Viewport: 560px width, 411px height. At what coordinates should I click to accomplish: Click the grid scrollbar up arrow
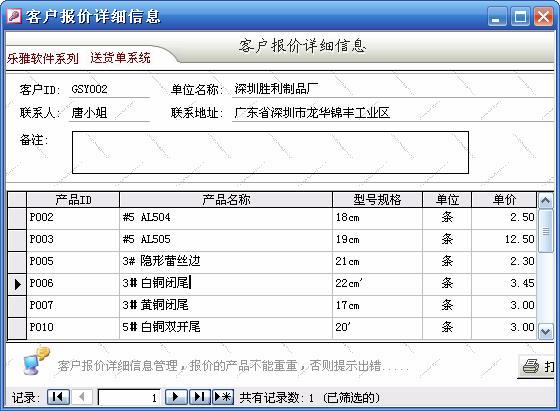(545, 201)
